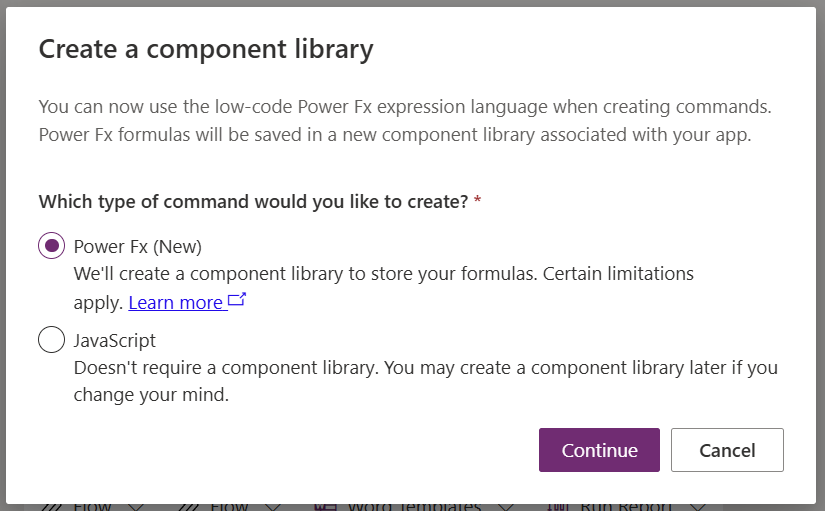825x511 pixels.
Task: Click the "Which type of command" question text
Action: click(x=253, y=201)
